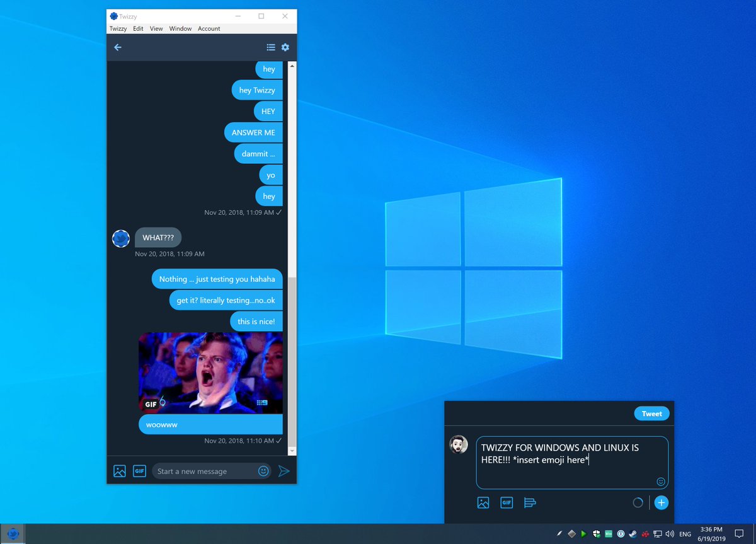Click the scrollbar down arrow in chat
The height and width of the screenshot is (544, 756).
[292, 451]
